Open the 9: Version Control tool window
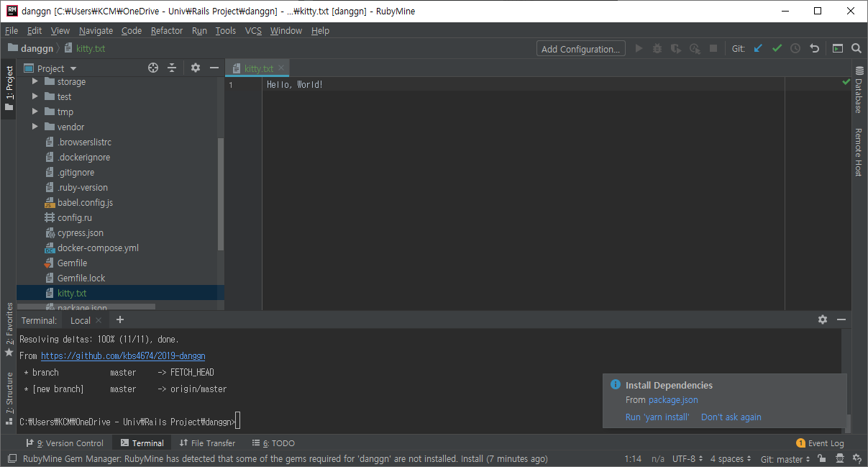Screen dimensions: 868x467 pos(65,443)
